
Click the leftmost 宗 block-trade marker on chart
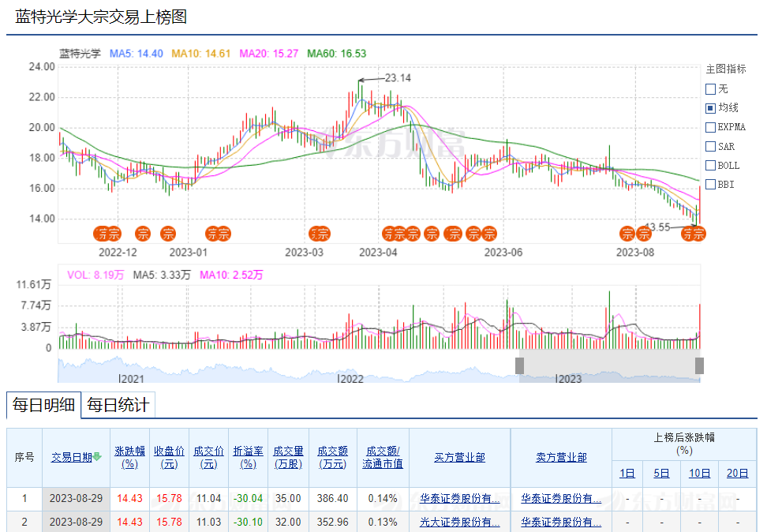coord(101,234)
